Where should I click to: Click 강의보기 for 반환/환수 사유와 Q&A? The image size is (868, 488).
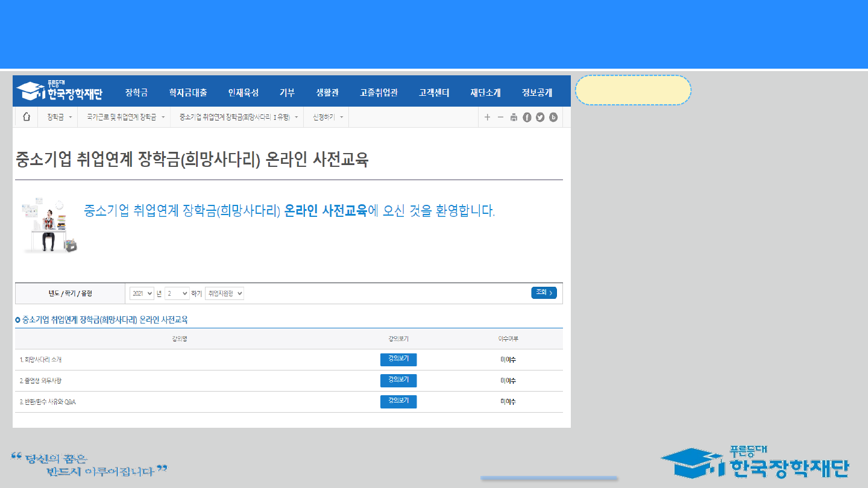[398, 402]
